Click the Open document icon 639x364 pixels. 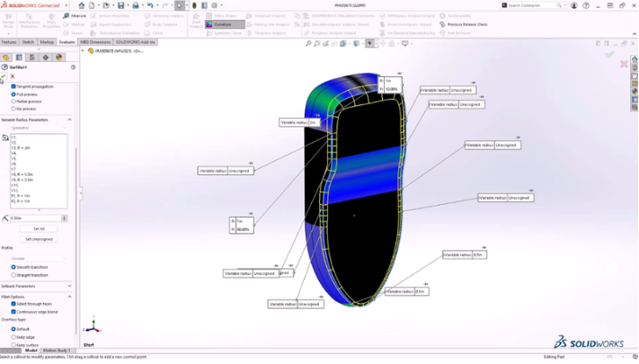pyautogui.click(x=106, y=5)
